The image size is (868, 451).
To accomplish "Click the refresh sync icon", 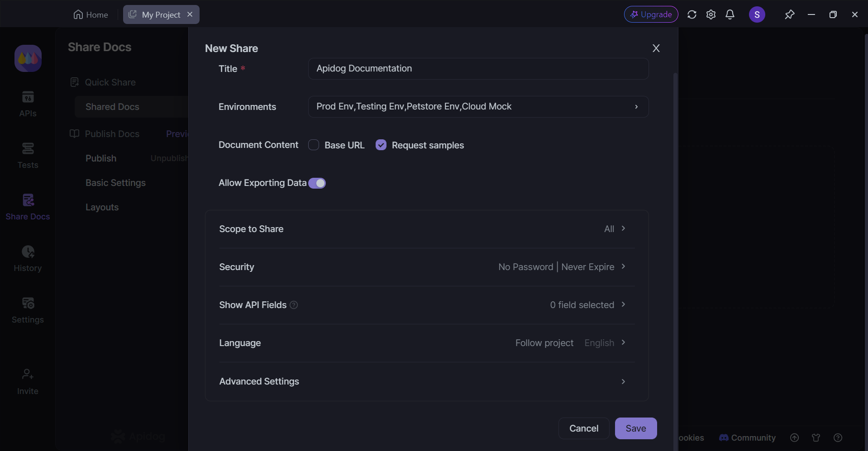I will point(692,14).
